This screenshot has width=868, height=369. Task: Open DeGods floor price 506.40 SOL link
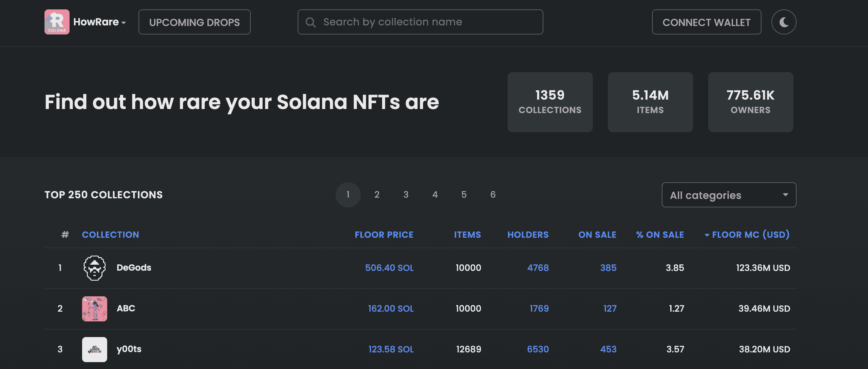[x=390, y=268]
